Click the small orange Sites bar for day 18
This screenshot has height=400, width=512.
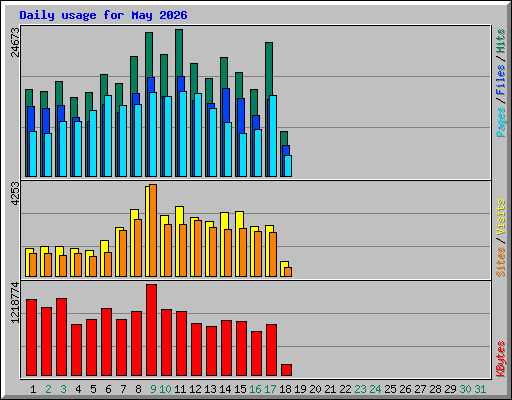(x=288, y=272)
